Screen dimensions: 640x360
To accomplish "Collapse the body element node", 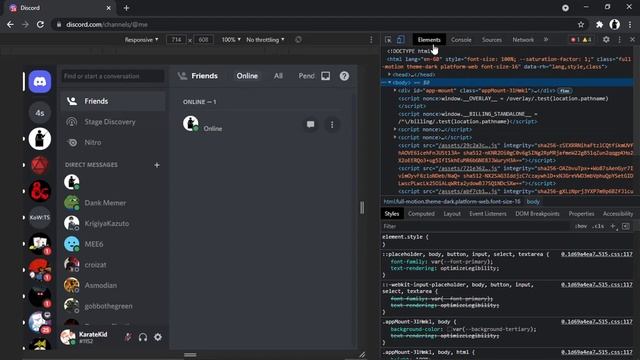I will [x=389, y=82].
